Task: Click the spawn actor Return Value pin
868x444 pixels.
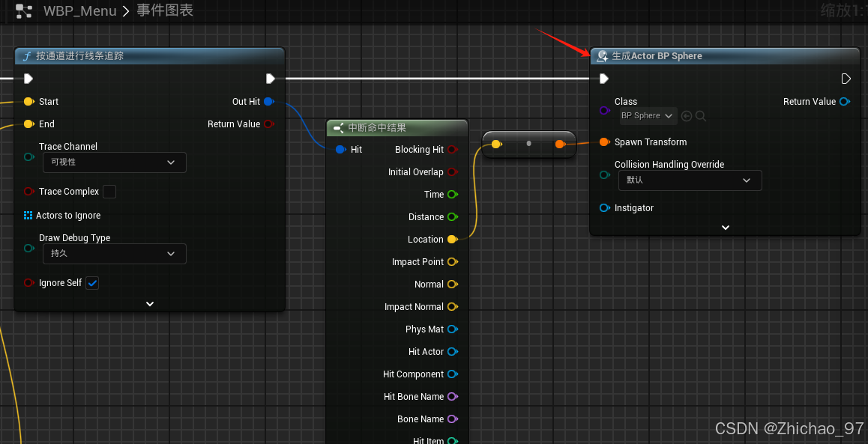Action: [x=845, y=102]
